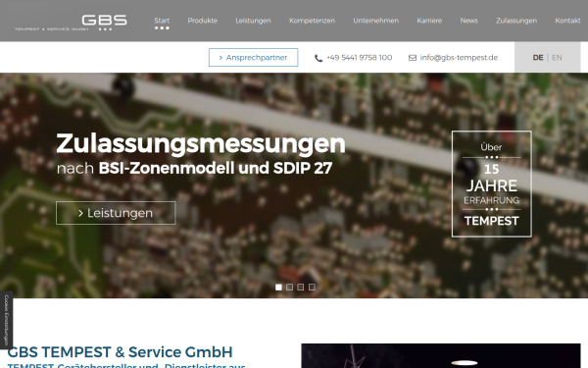
Task: Select the fourth carousel slide indicator
Action: pos(312,288)
